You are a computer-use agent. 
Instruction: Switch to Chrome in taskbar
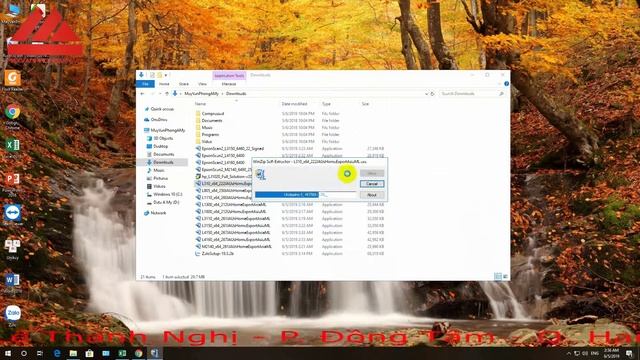click(x=138, y=353)
